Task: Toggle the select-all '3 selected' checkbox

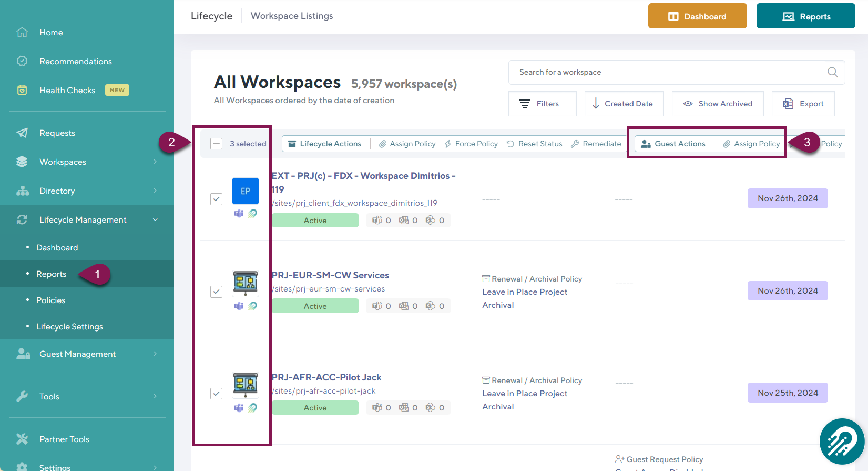Action: click(216, 144)
